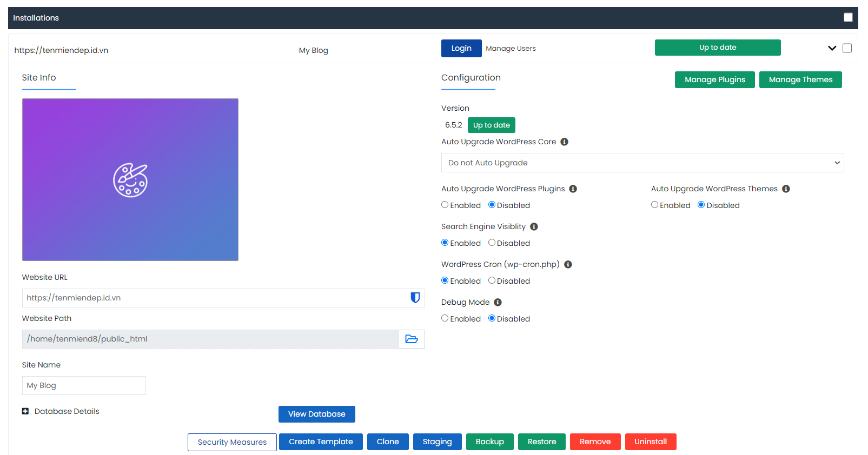This screenshot has height=455, width=868.
Task: Open the folder browse icon for Website Path
Action: click(x=412, y=339)
